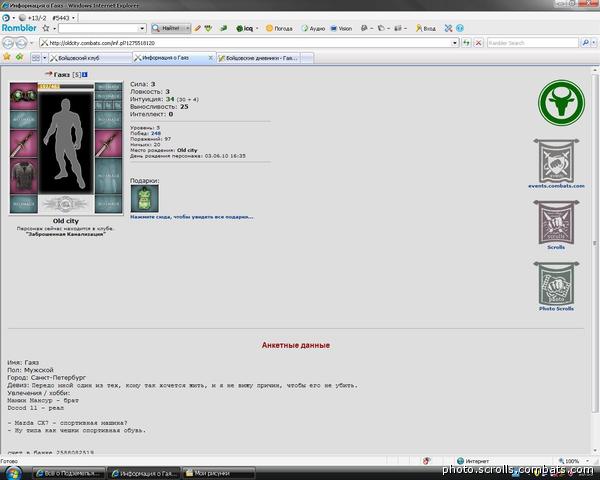Switch to the Информация о Гаяз taskbar window
600x480 pixels.
click(144, 473)
